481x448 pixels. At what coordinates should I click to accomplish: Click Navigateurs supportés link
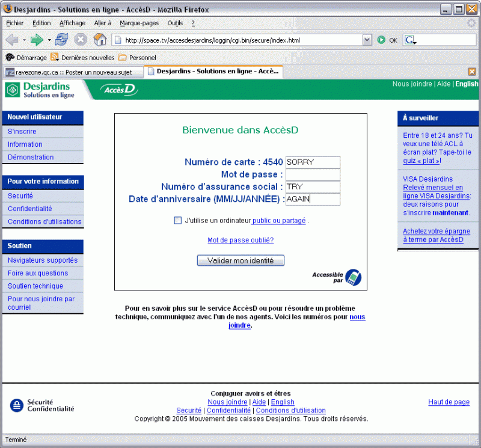(x=43, y=260)
